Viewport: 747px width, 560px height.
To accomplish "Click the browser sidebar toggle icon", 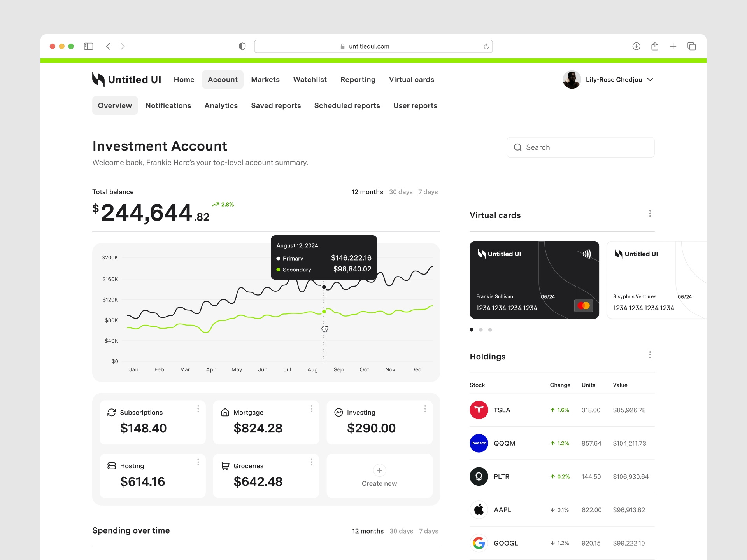I will click(x=89, y=46).
